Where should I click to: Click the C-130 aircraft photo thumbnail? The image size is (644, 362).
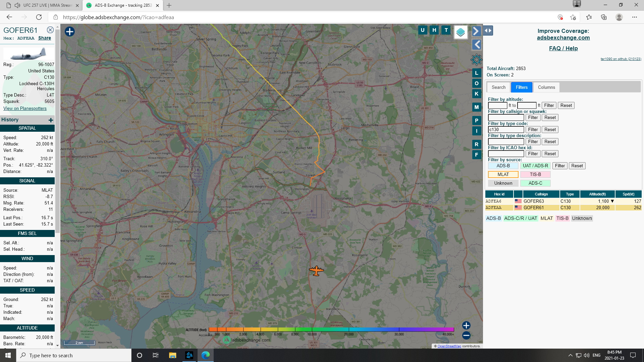click(x=29, y=54)
